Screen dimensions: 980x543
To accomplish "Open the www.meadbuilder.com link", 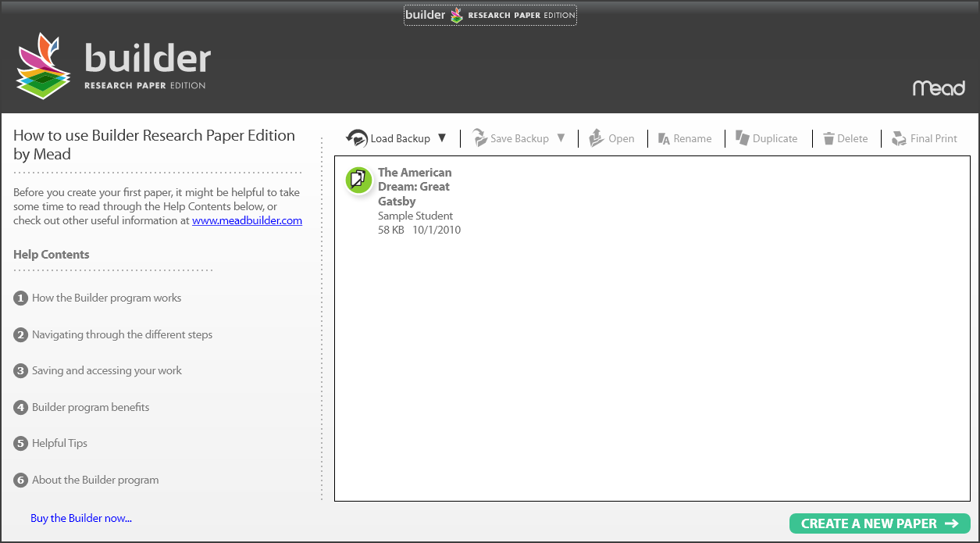I will pyautogui.click(x=247, y=220).
